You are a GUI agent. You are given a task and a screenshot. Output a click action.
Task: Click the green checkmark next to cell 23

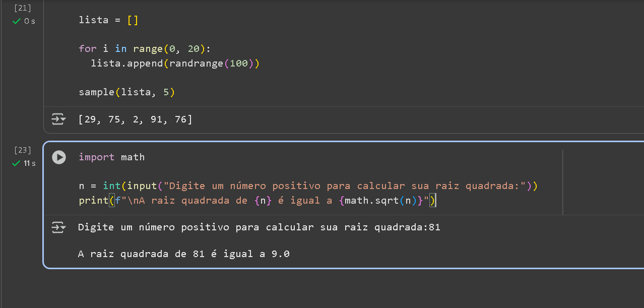point(17,163)
